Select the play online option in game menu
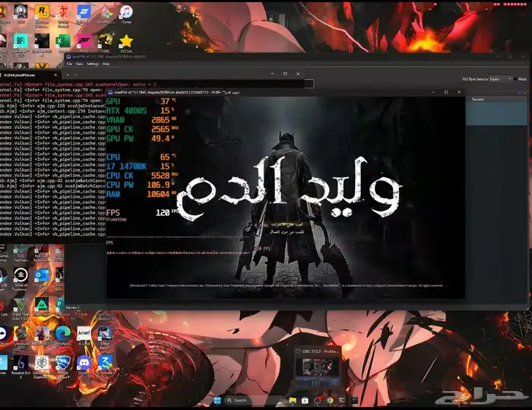532x410 pixels. point(287,224)
